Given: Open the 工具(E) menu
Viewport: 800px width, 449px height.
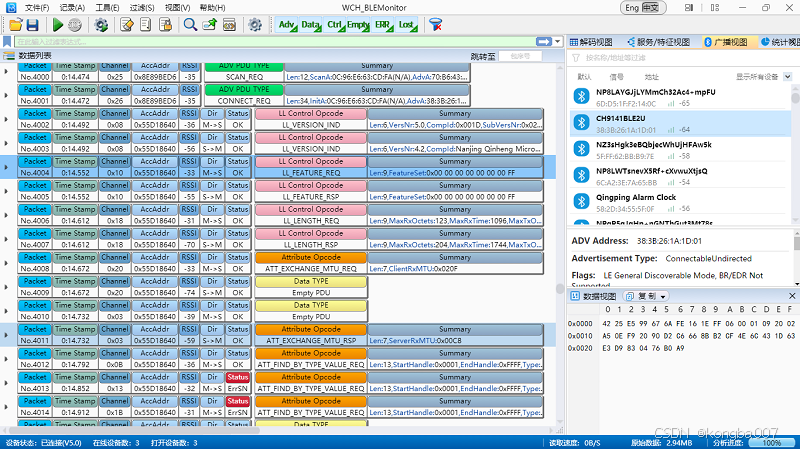Looking at the screenshot, I should coord(107,8).
